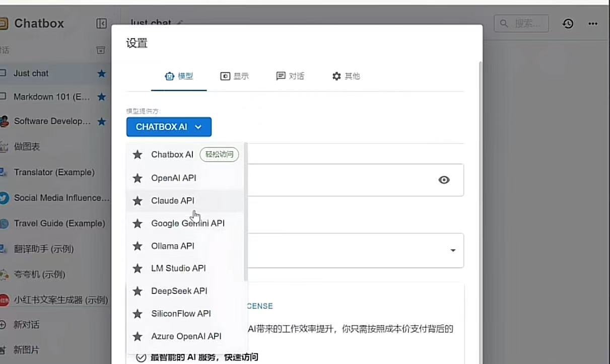Open the CHATBOX AI model provider dropdown
Image resolution: width=610 pixels, height=364 pixels.
[169, 127]
